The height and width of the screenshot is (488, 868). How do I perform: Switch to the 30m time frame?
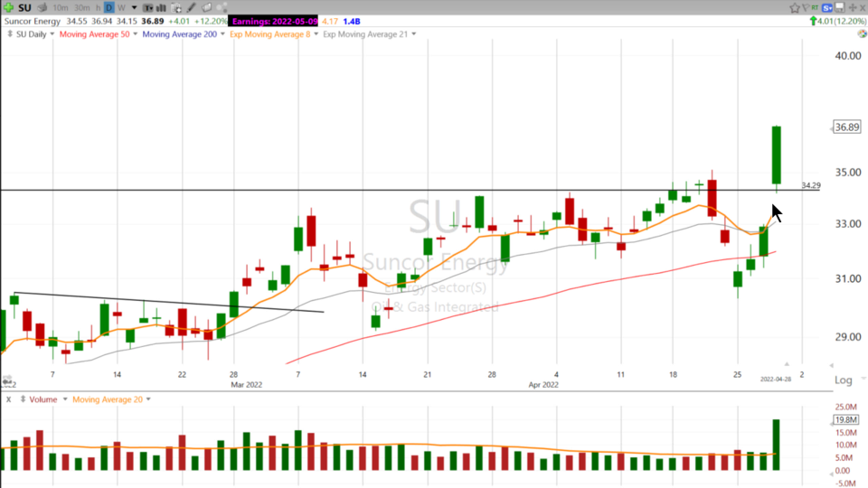coord(82,8)
